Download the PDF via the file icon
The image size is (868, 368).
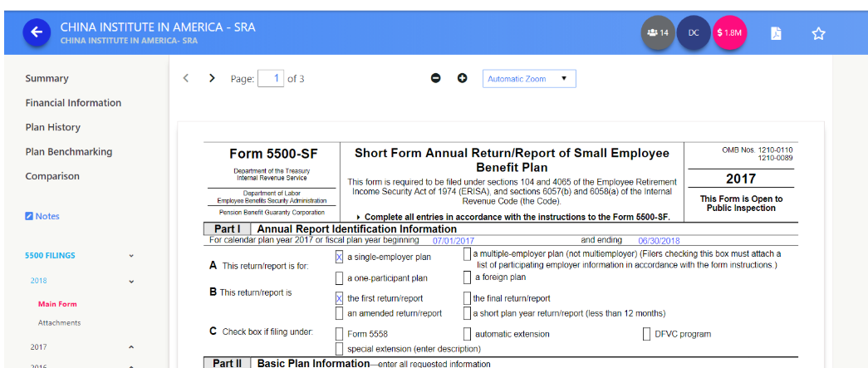776,33
